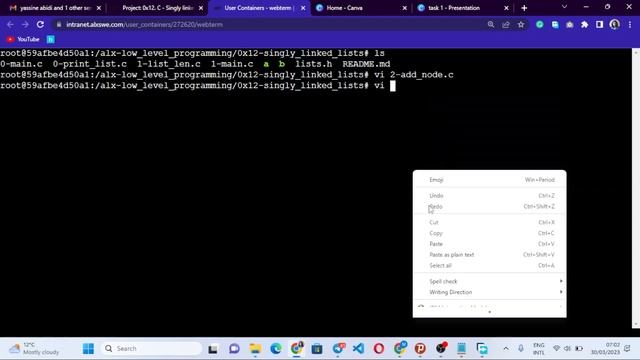Choose Emoji from the context menu
The image size is (640, 360).
click(489, 180)
